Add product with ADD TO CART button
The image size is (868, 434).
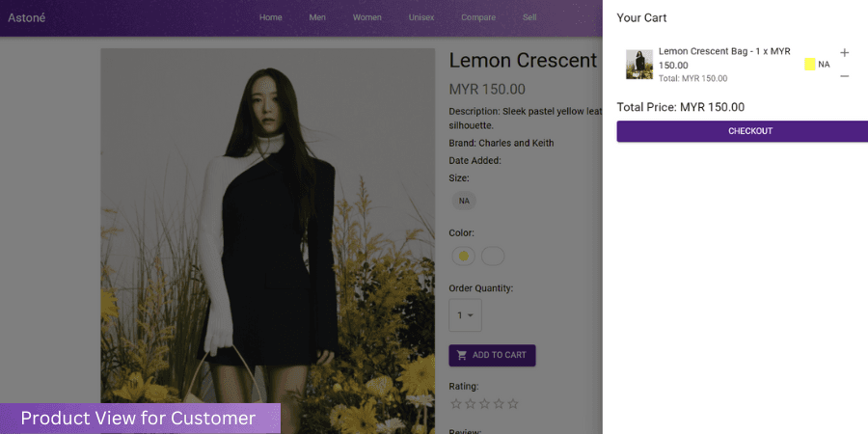click(x=492, y=355)
